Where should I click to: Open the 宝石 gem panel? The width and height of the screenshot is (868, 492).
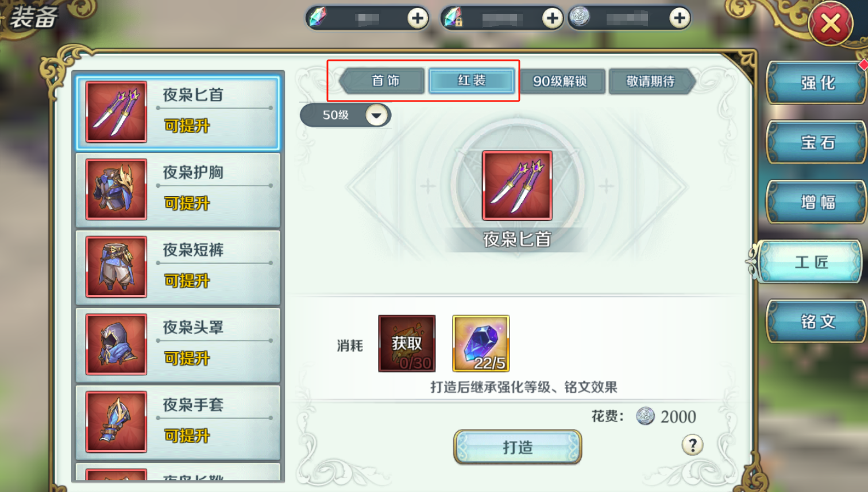817,142
